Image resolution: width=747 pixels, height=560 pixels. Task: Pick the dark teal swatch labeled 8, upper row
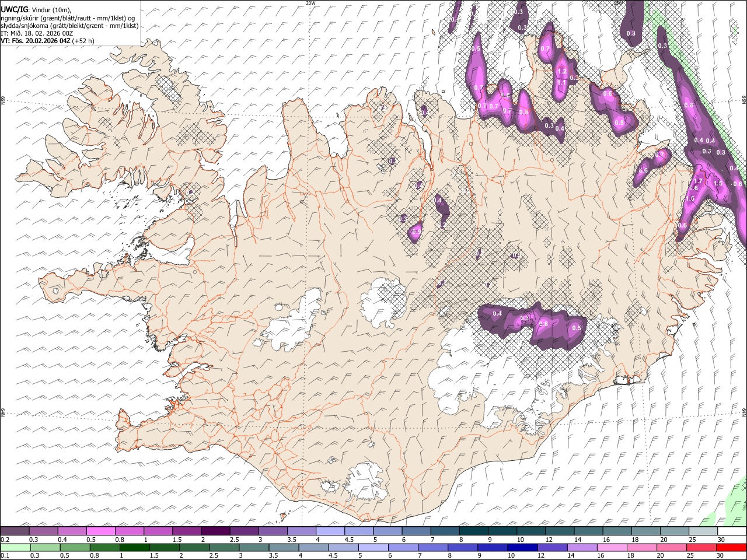473,531
